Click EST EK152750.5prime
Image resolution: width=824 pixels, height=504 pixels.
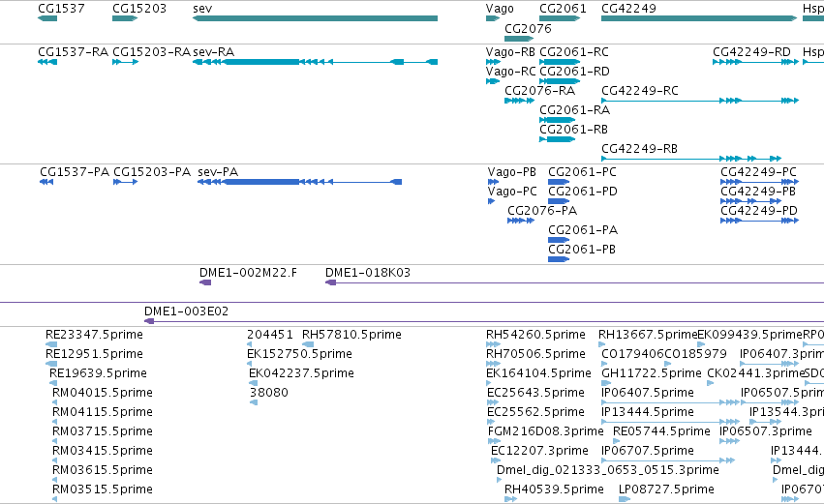click(x=249, y=365)
